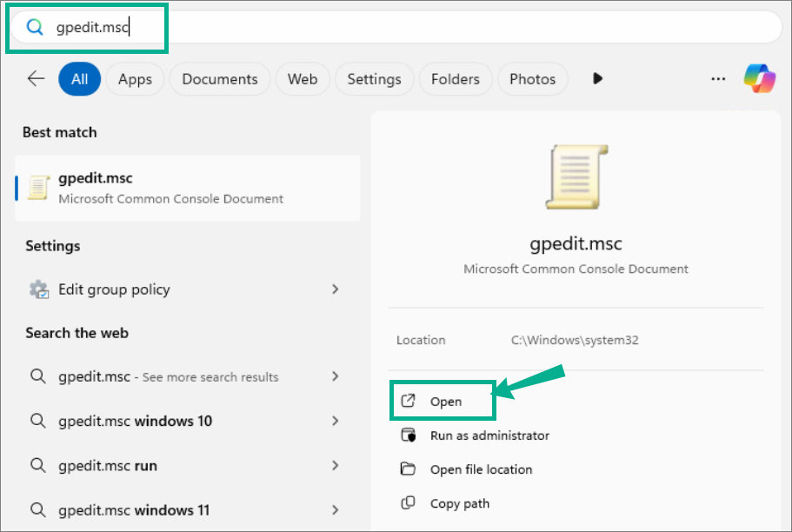This screenshot has height=532, width=792.
Task: Switch to the Photos filter tab
Action: pos(532,79)
